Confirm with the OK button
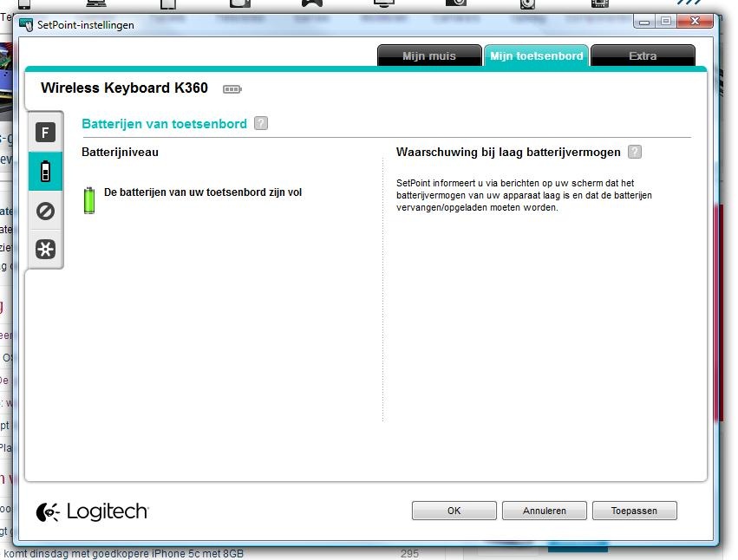 [x=454, y=511]
